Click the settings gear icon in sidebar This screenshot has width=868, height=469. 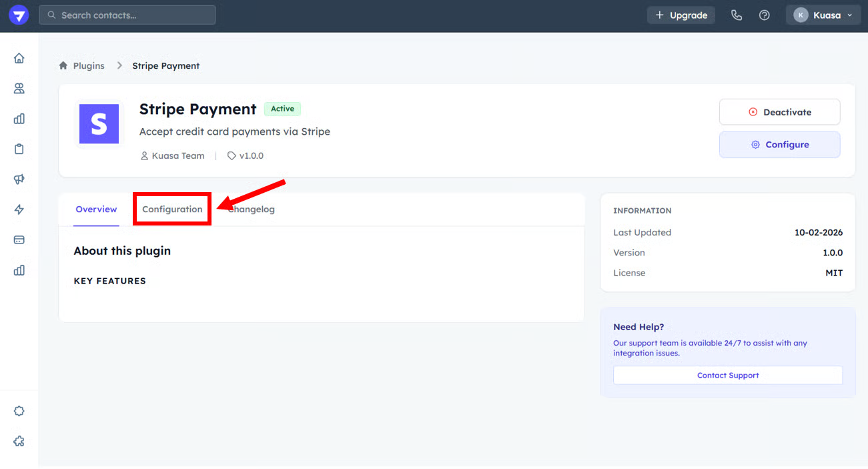(x=19, y=411)
